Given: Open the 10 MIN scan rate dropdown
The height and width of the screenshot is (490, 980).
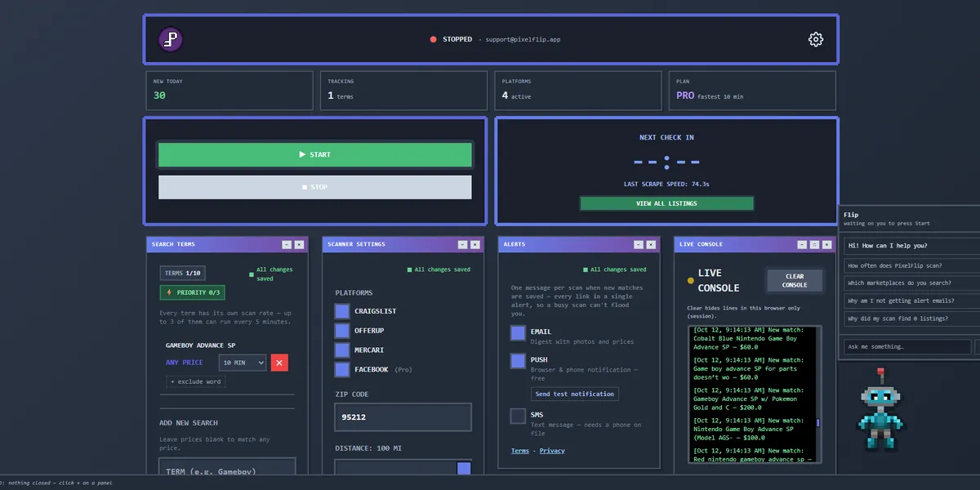Looking at the screenshot, I should (x=243, y=363).
